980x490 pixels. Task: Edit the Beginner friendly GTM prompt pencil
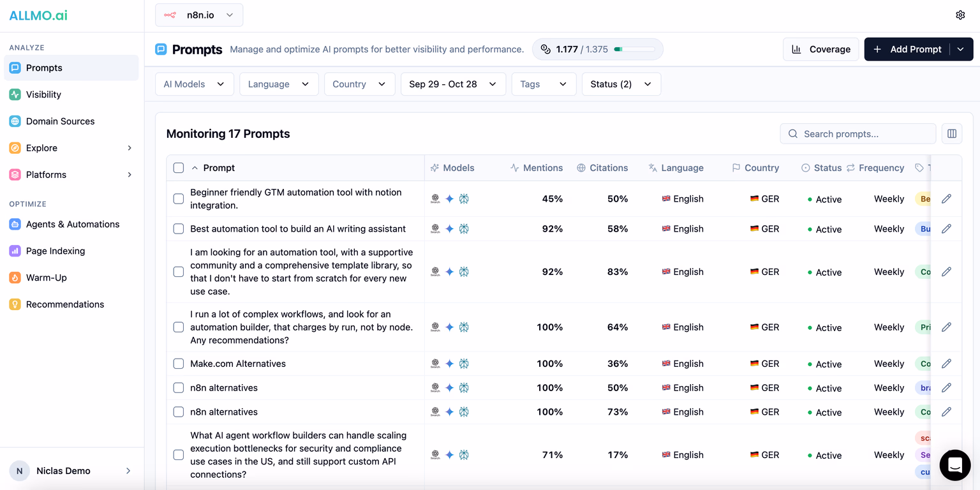coord(946,199)
